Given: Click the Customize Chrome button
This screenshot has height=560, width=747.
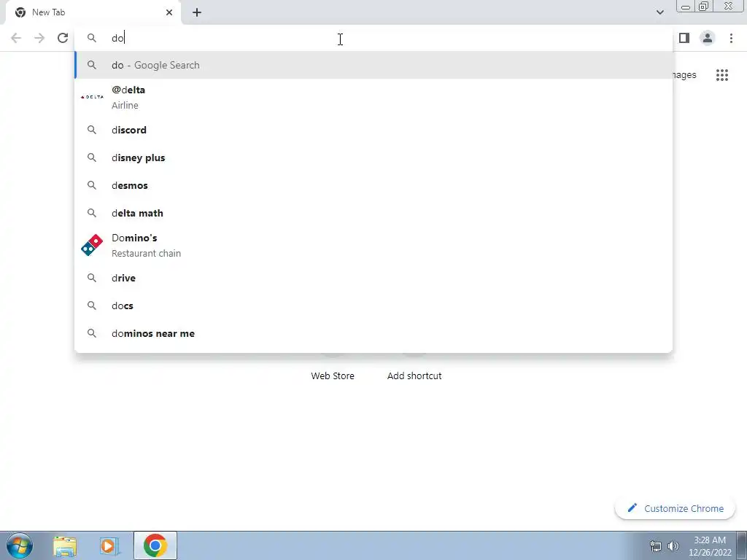Looking at the screenshot, I should pyautogui.click(x=675, y=508).
